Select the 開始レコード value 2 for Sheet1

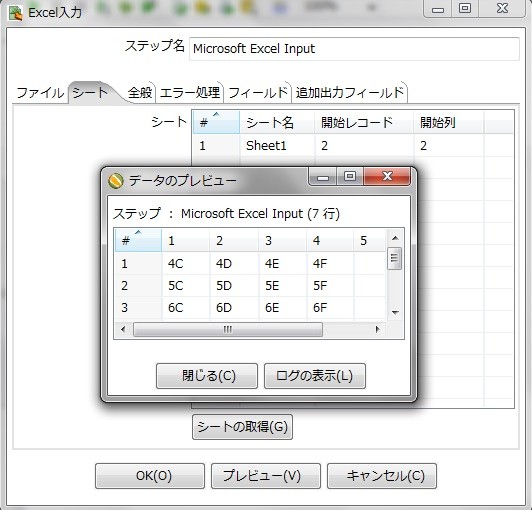coord(364,146)
